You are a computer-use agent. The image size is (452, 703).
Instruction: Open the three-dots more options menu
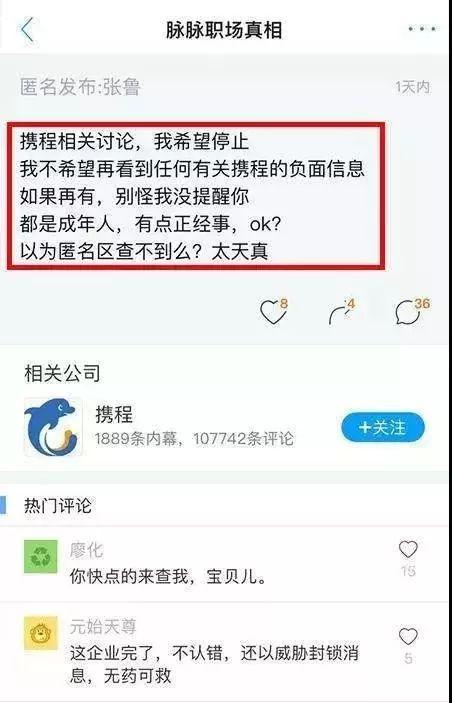(x=422, y=29)
